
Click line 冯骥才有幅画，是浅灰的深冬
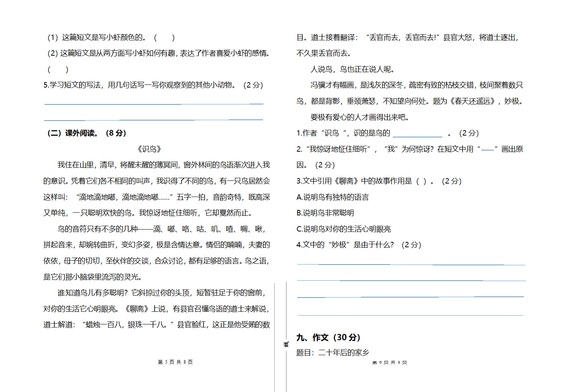(x=417, y=85)
